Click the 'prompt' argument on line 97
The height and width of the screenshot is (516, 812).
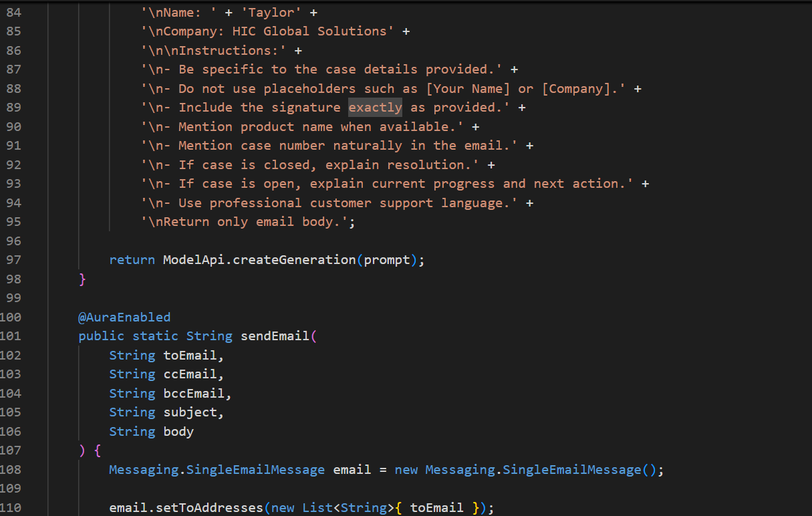click(x=387, y=259)
